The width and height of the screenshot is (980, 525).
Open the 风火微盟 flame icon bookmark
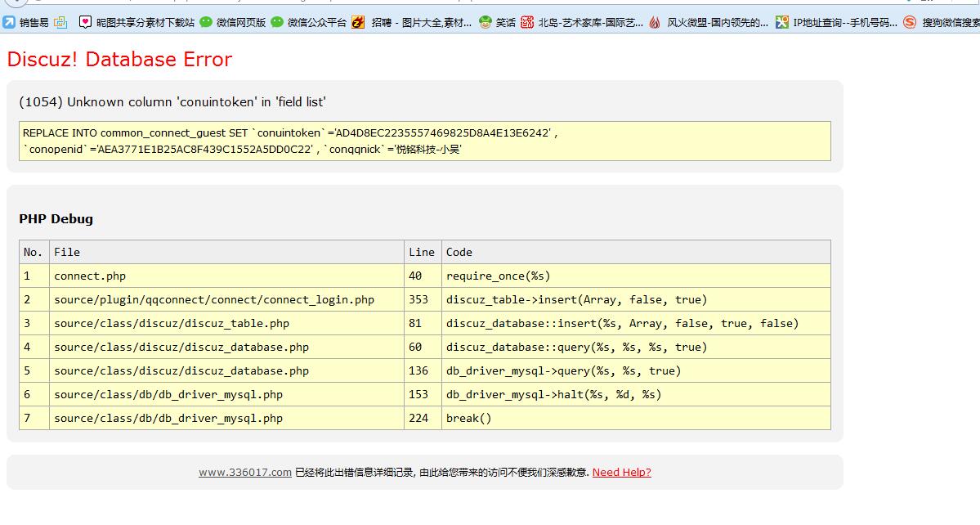pyautogui.click(x=655, y=22)
